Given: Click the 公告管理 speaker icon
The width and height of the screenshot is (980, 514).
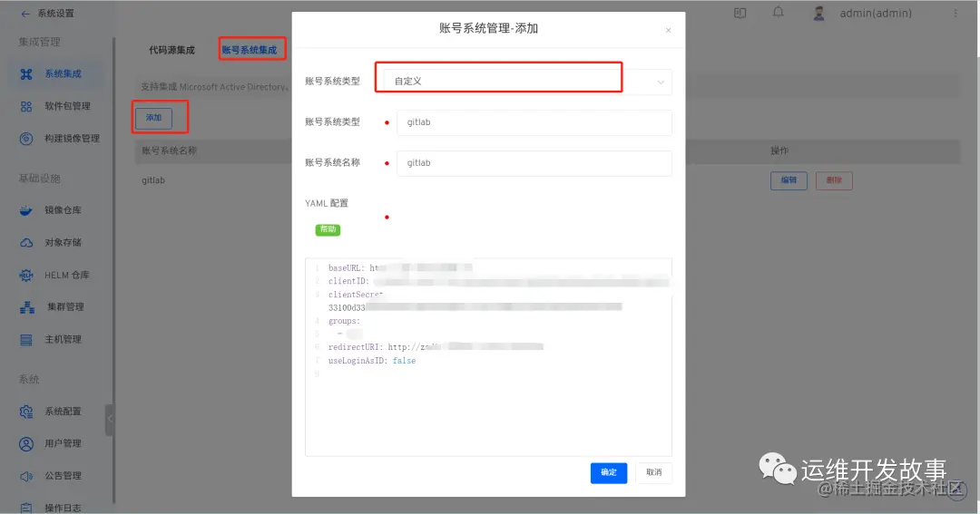Looking at the screenshot, I should (x=26, y=476).
